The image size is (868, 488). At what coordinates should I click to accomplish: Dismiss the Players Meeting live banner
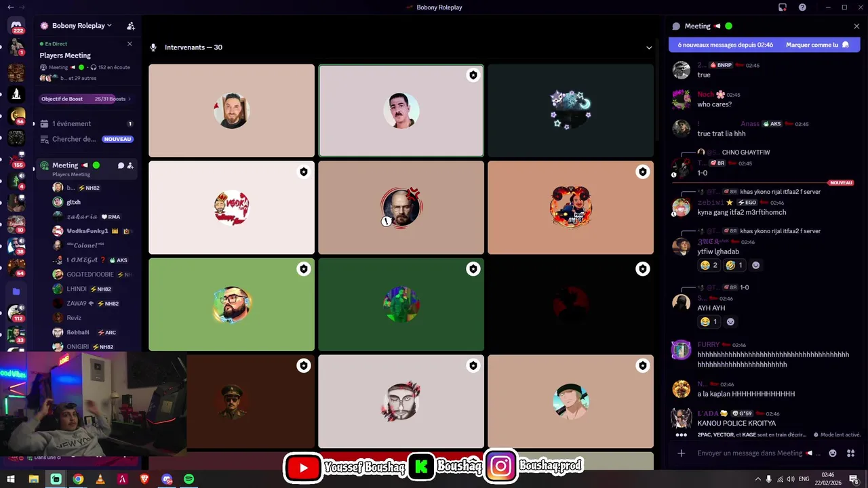tap(130, 43)
